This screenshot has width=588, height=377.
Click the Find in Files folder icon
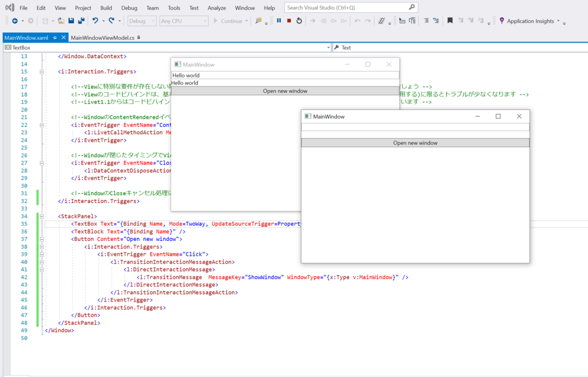(258, 21)
